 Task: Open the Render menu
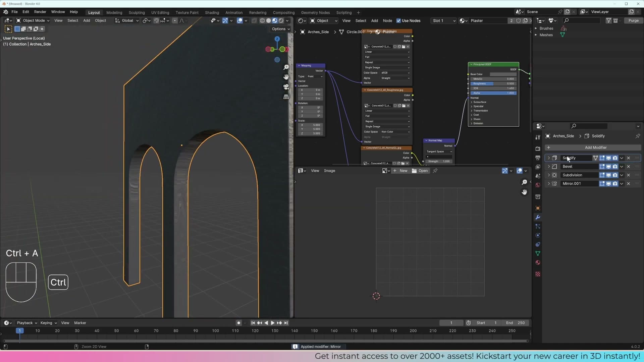click(40, 12)
